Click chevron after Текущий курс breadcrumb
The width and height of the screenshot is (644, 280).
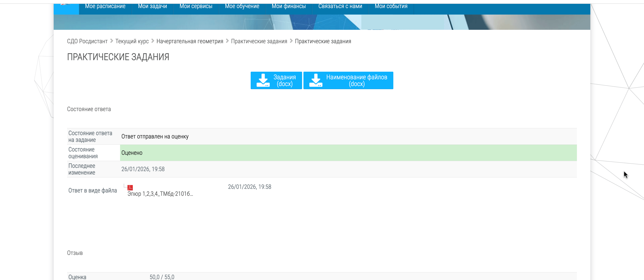[x=153, y=41]
